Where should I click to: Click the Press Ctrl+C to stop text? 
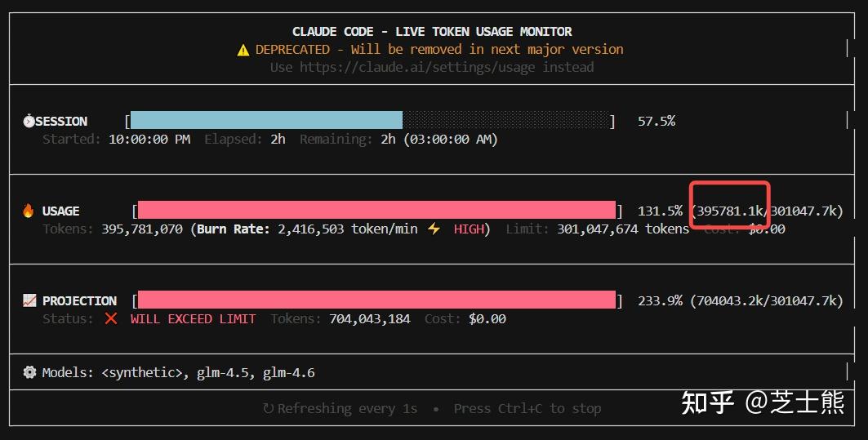tap(527, 409)
